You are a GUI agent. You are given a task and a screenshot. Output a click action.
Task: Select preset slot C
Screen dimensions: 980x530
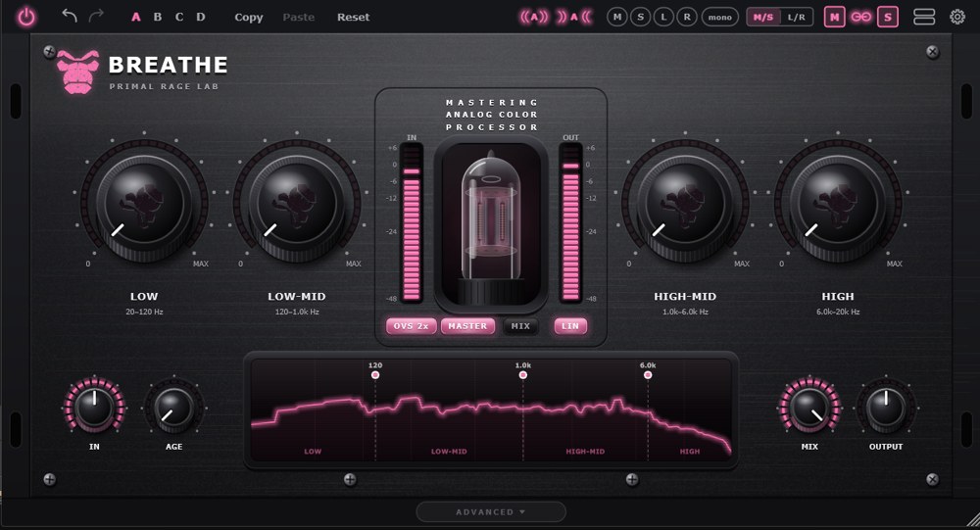click(179, 17)
